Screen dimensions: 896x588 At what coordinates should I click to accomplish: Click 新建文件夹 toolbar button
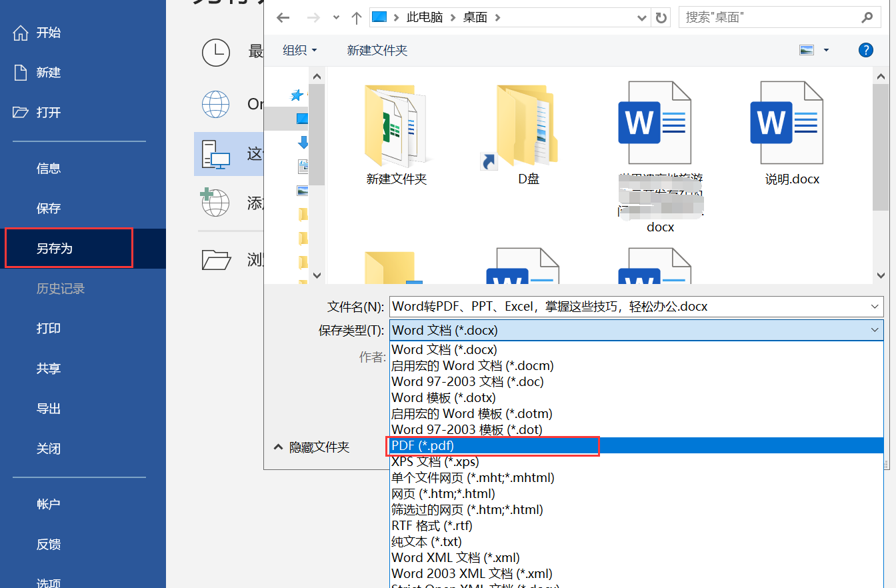coord(377,50)
